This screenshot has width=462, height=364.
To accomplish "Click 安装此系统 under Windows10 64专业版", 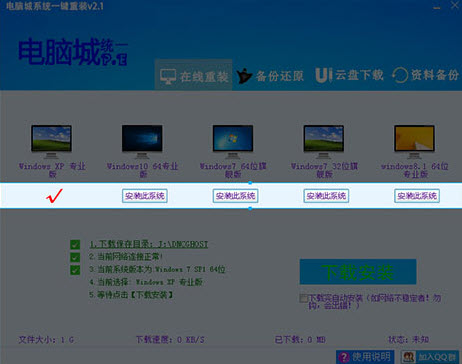I will coord(145,196).
